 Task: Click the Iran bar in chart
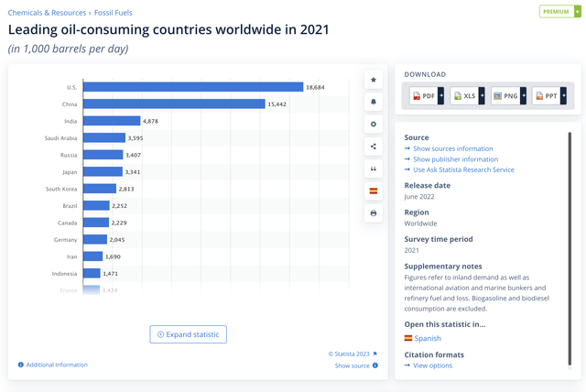93,256
